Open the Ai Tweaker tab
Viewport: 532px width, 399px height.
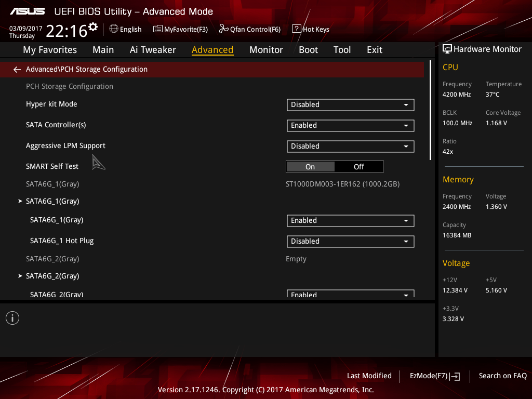153,50
